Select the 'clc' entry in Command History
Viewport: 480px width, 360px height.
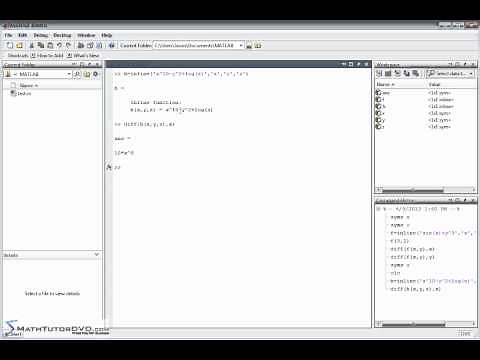click(x=396, y=273)
